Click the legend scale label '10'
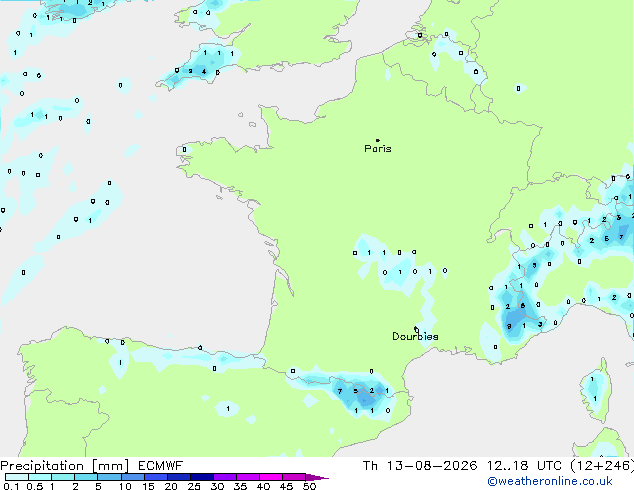This screenshot has width=634, height=490. click(125, 486)
